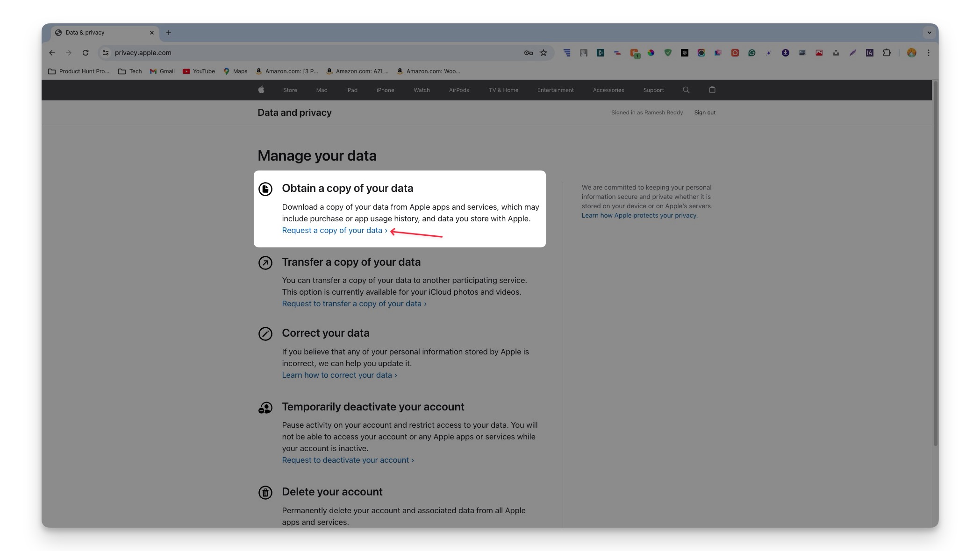Open the iPad menu item
The width and height of the screenshot is (980, 551).
pyautogui.click(x=352, y=90)
